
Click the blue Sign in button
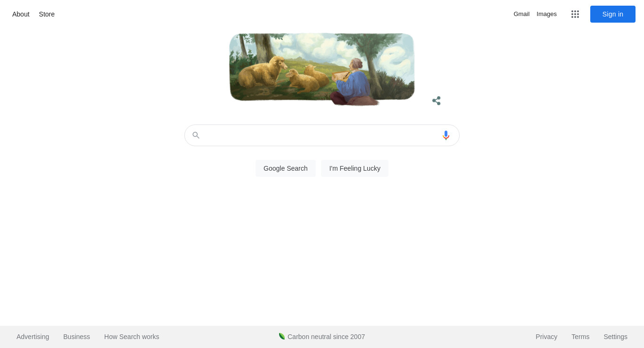point(613,14)
